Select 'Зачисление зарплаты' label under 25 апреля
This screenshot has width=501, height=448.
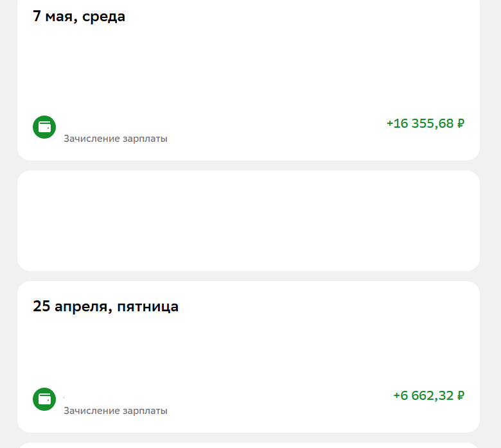coord(116,411)
